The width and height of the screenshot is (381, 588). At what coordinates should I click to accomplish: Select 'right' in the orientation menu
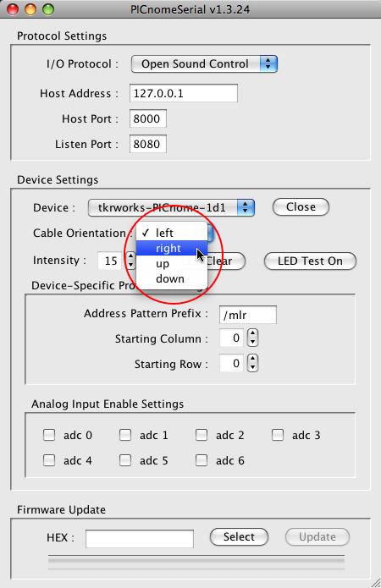(172, 248)
